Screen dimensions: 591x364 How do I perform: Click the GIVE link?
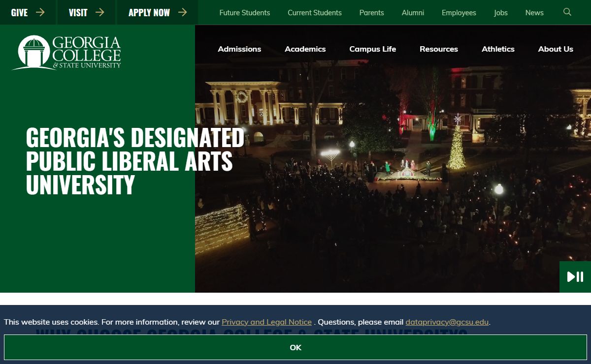[28, 12]
